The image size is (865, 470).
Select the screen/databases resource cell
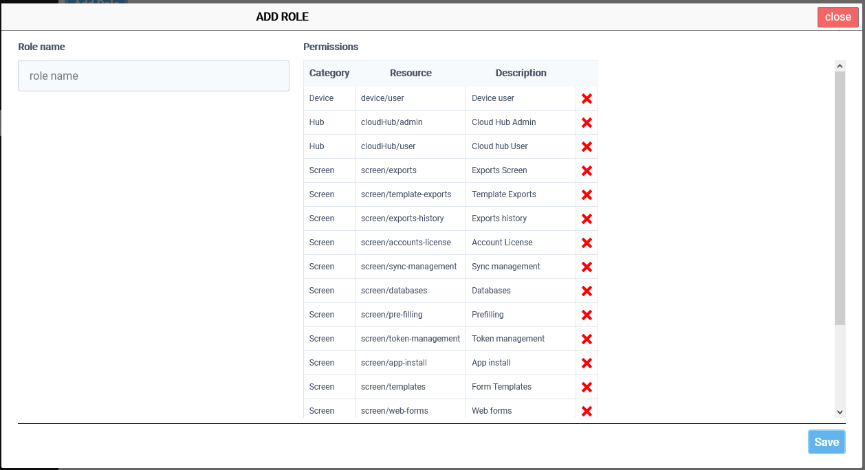click(x=410, y=290)
